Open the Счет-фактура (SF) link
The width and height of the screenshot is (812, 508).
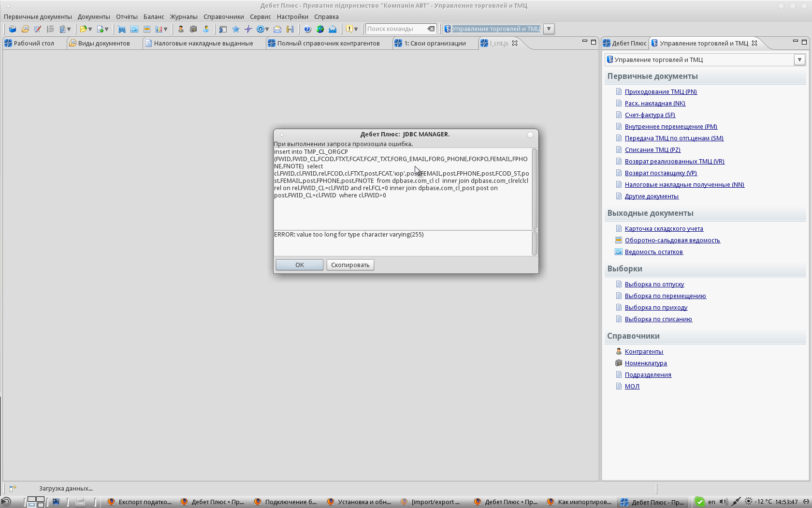coord(650,115)
